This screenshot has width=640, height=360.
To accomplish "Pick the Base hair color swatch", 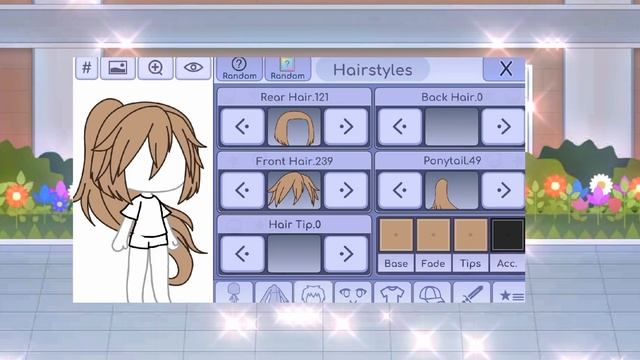I will tap(396, 235).
